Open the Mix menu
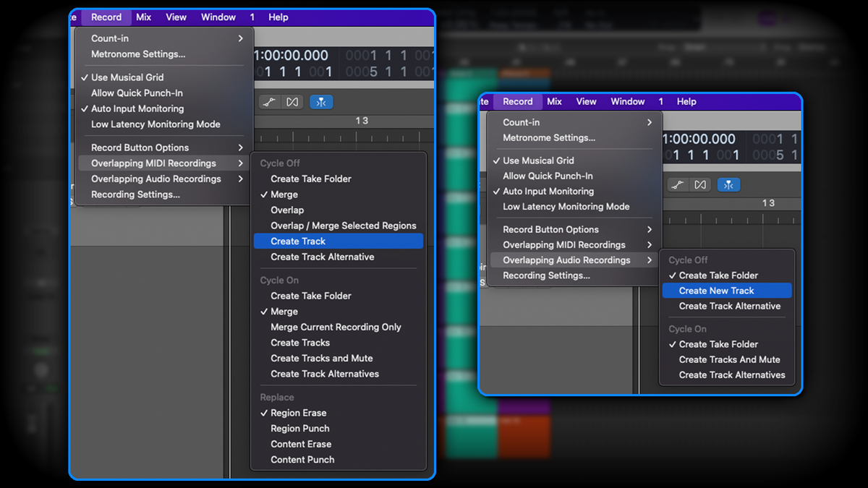The height and width of the screenshot is (488, 868). click(142, 17)
